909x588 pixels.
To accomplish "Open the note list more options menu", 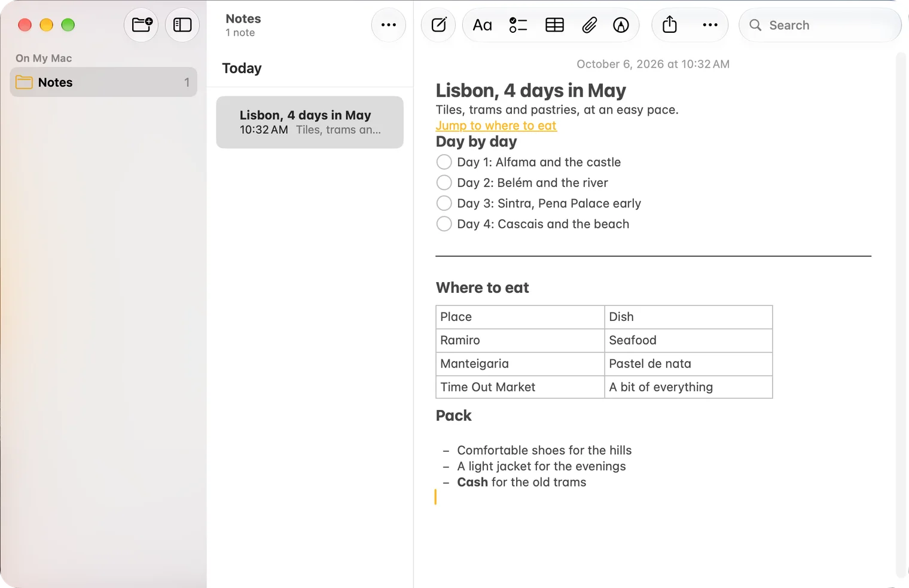I will [389, 25].
